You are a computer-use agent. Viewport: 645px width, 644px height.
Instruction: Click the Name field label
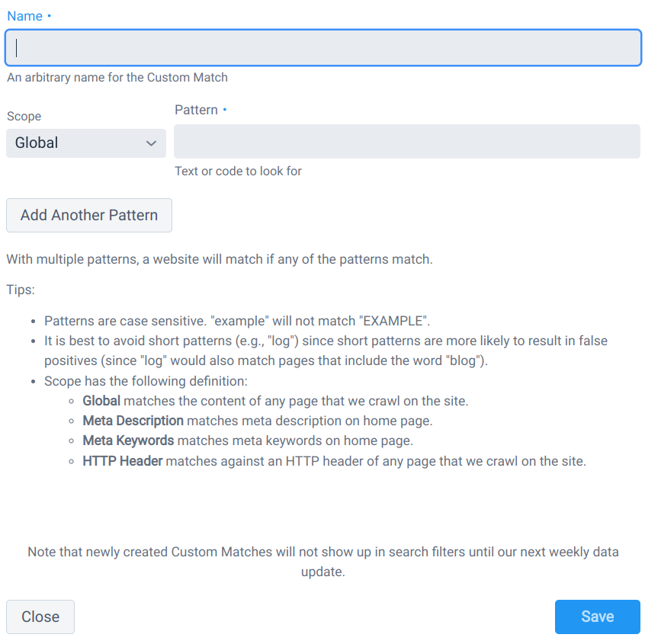24,16
